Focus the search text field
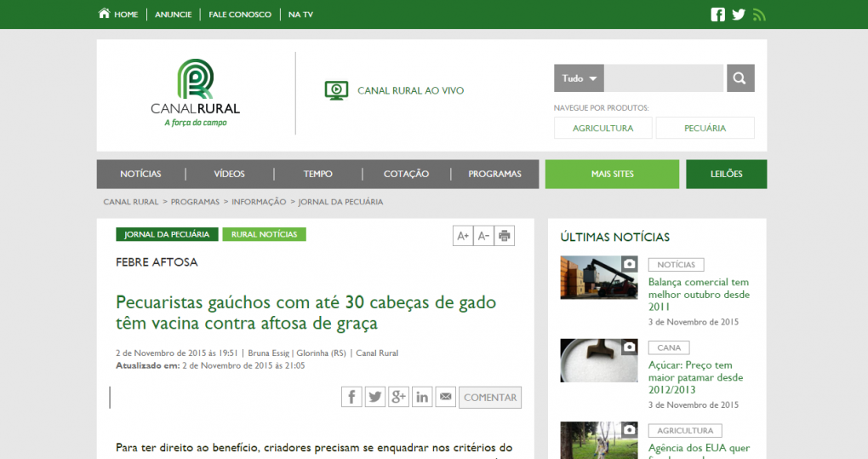868x459 pixels. pyautogui.click(x=664, y=78)
